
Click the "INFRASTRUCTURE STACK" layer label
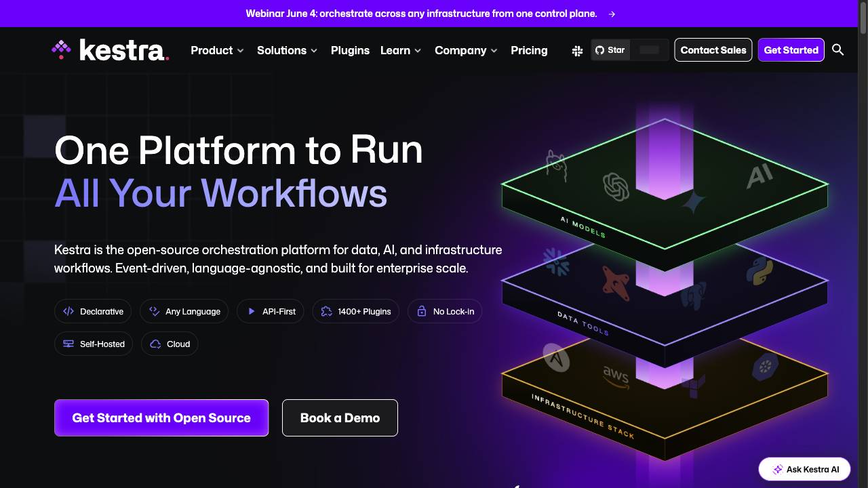(x=583, y=416)
